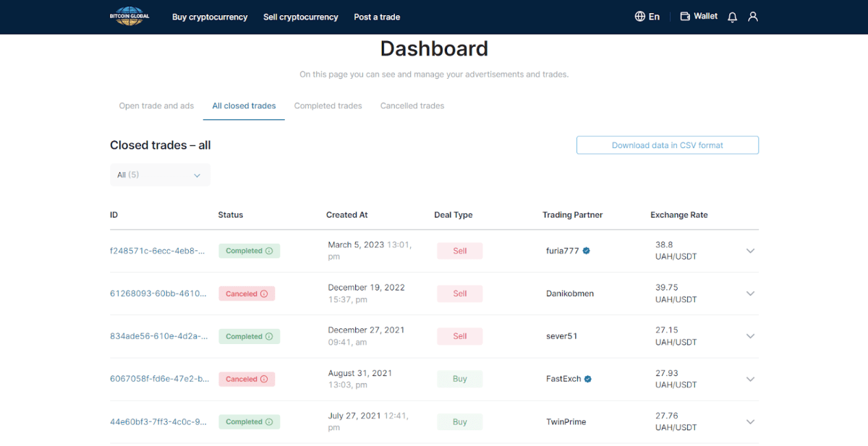Image resolution: width=868 pixels, height=446 pixels.
Task: Open the All (5) filter dropdown
Action: pyautogui.click(x=160, y=175)
